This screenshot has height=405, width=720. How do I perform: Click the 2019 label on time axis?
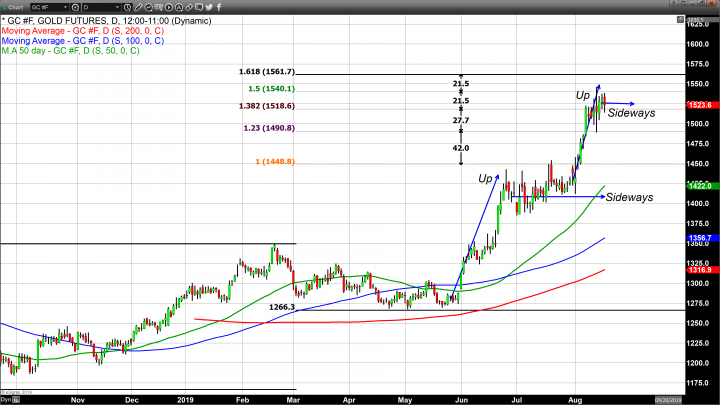coord(185,400)
